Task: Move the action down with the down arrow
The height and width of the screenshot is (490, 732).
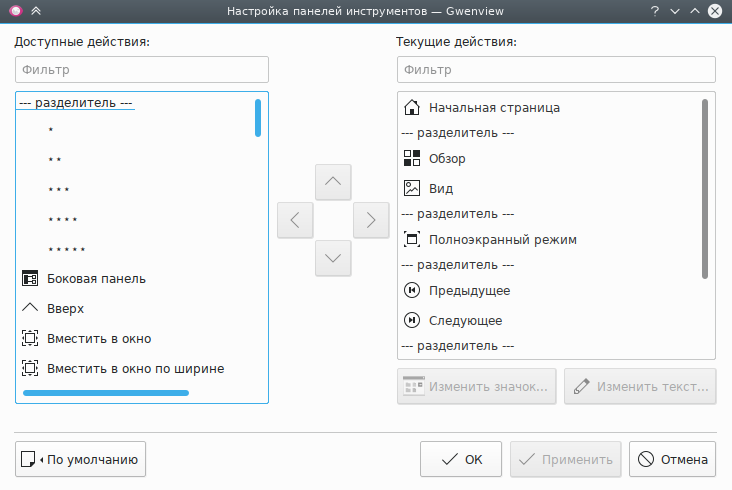Action: [333, 258]
